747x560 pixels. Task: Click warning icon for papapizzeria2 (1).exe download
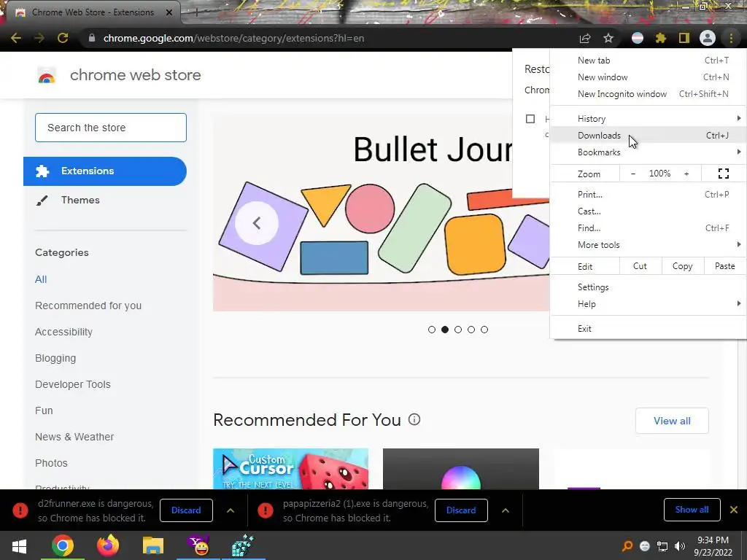[x=266, y=510]
